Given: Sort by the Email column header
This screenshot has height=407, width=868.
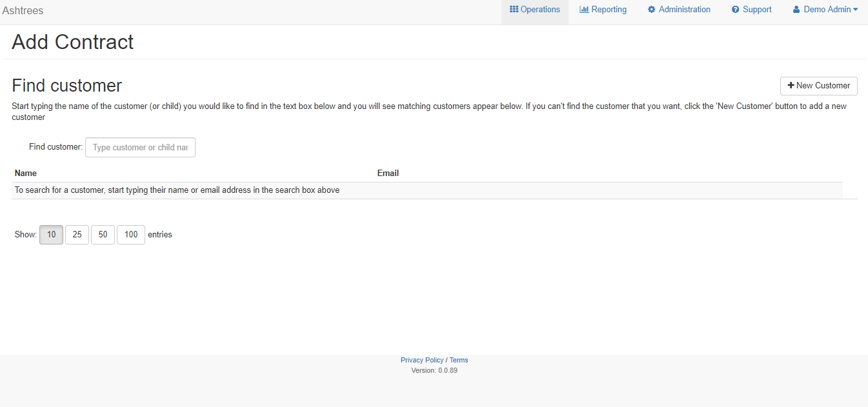Looking at the screenshot, I should pyautogui.click(x=388, y=173).
